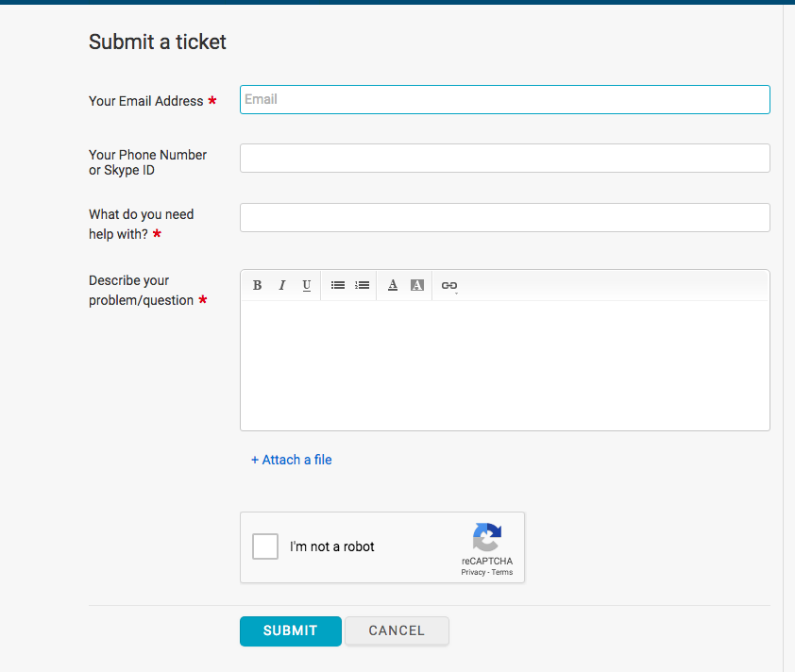Click inside the problem description text area
The width and height of the screenshot is (795, 672).
pyautogui.click(x=505, y=365)
